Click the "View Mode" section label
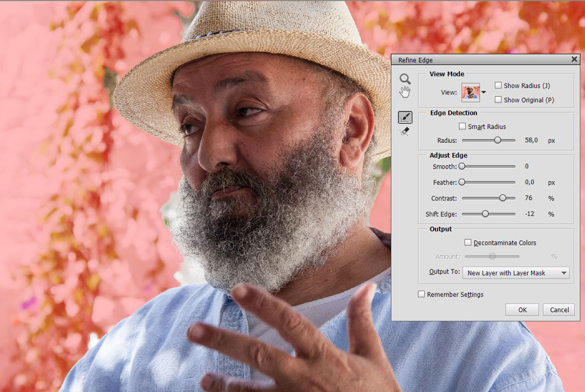This screenshot has width=585, height=392. click(x=447, y=74)
